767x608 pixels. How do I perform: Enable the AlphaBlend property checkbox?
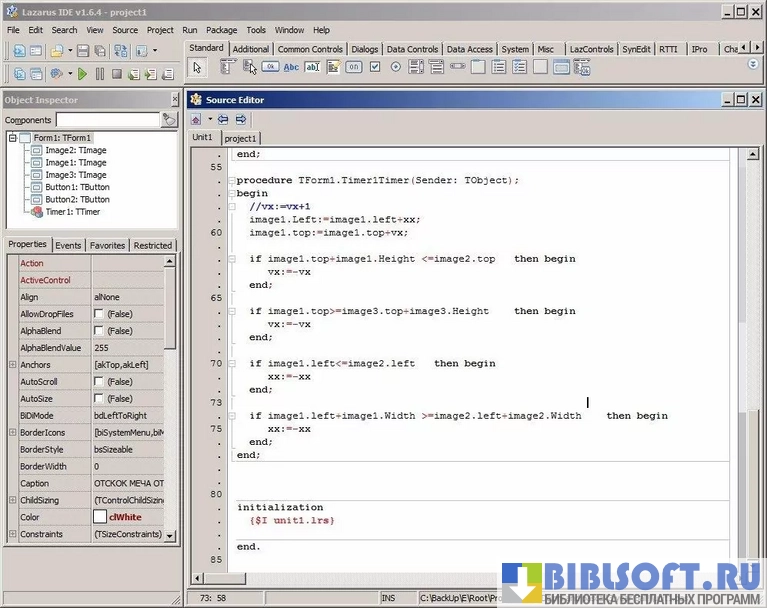[99, 331]
